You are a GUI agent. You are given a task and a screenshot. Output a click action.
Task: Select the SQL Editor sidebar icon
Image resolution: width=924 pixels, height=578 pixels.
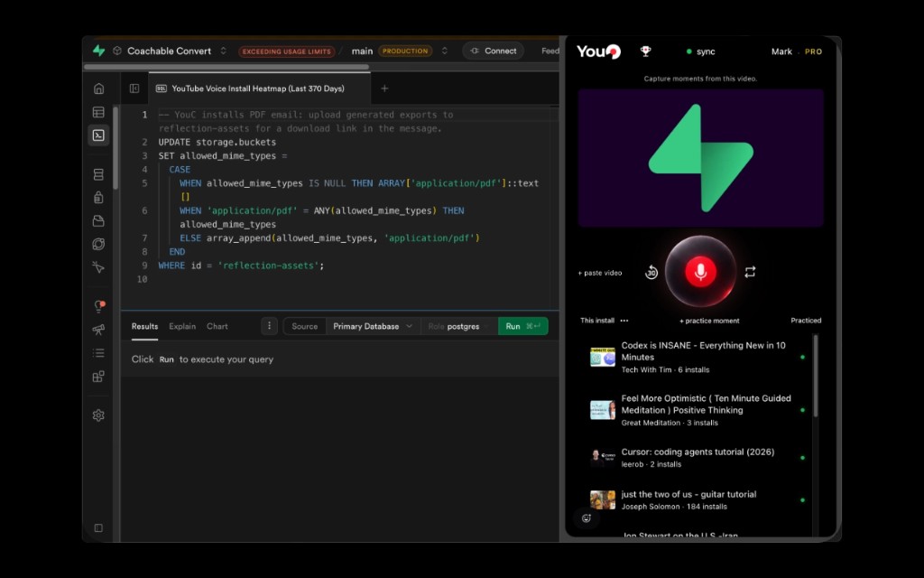pyautogui.click(x=98, y=135)
